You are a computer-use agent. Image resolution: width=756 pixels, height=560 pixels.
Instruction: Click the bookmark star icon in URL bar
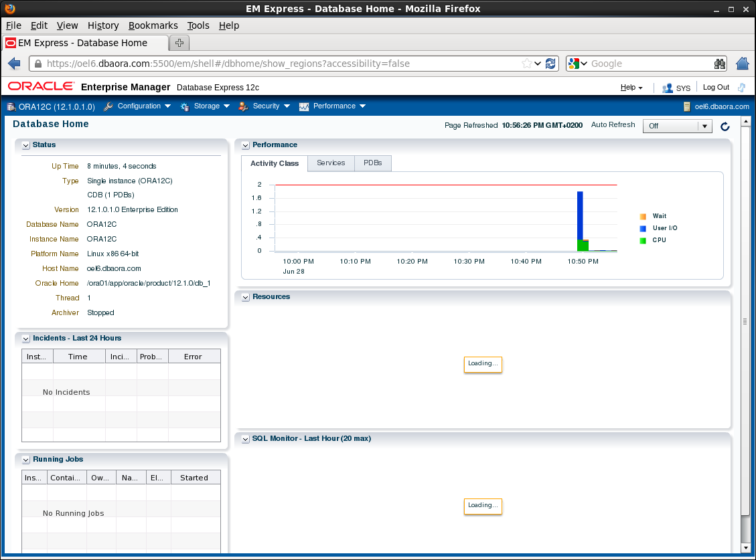(526, 64)
